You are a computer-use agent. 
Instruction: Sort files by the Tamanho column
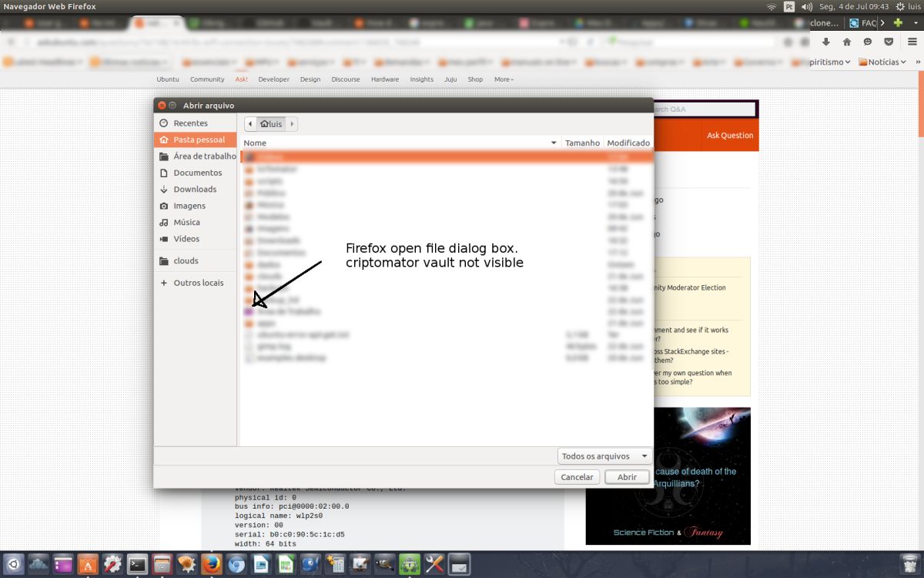(582, 143)
